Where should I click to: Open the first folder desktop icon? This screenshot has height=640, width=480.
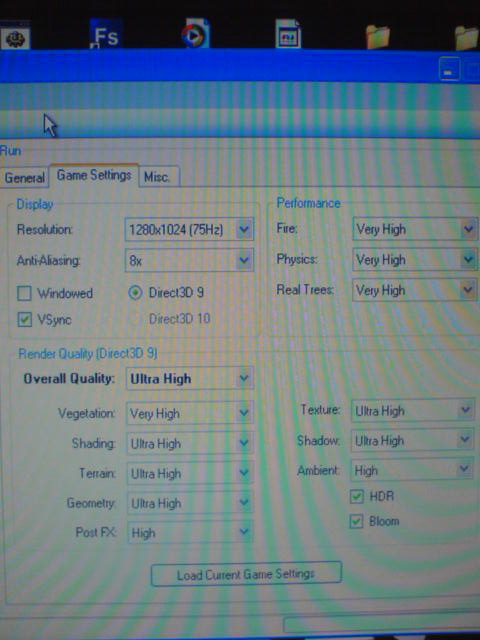377,36
